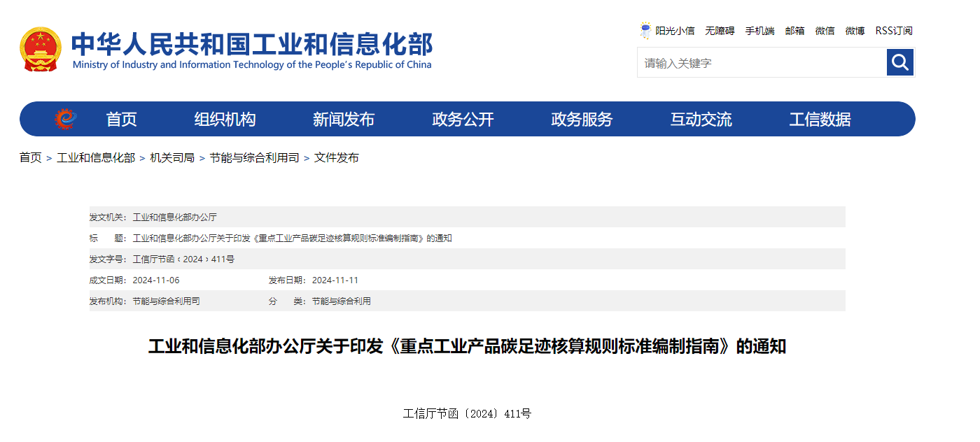Open 政务服务 from the main navigation

coord(582,120)
